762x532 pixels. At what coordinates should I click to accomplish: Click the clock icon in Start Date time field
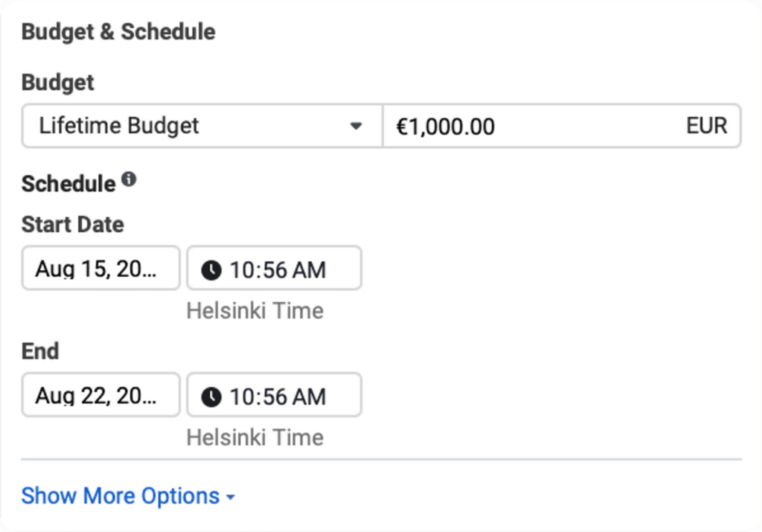[211, 270]
